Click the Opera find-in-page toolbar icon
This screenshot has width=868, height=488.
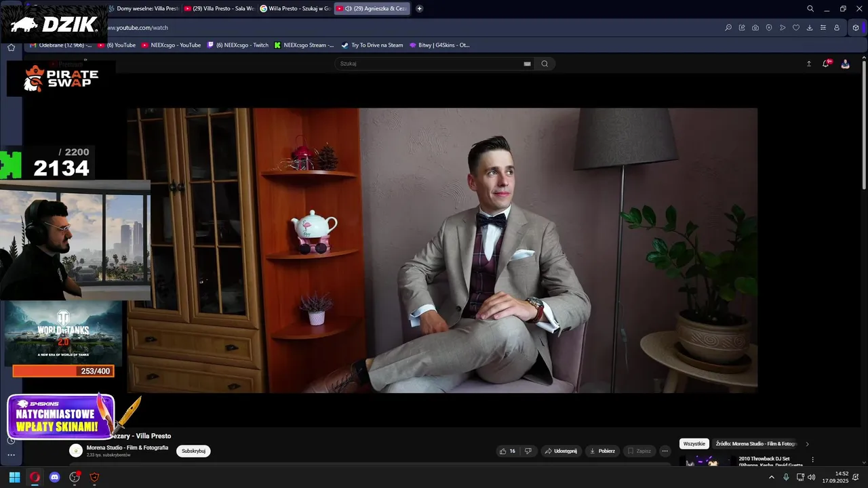[728, 28]
